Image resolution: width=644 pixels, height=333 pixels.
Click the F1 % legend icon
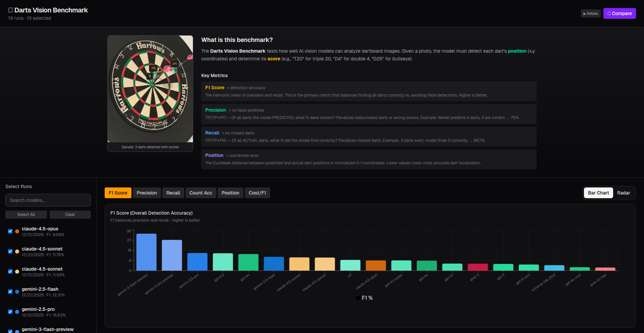click(x=358, y=298)
